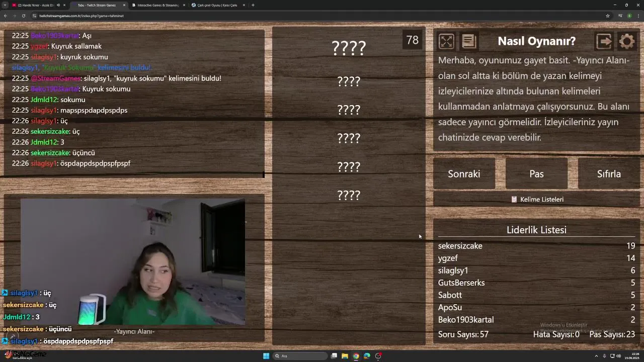Click the streamer webcam video

[133, 261]
